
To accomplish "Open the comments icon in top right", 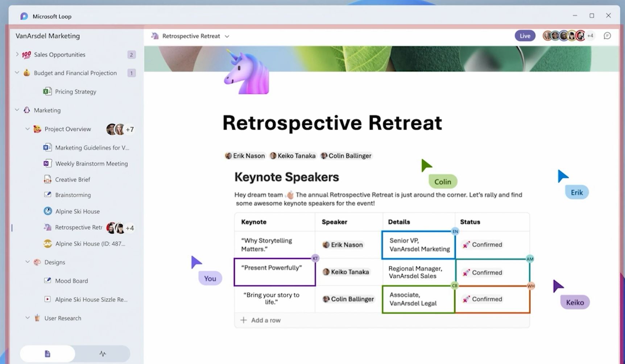I will 607,36.
